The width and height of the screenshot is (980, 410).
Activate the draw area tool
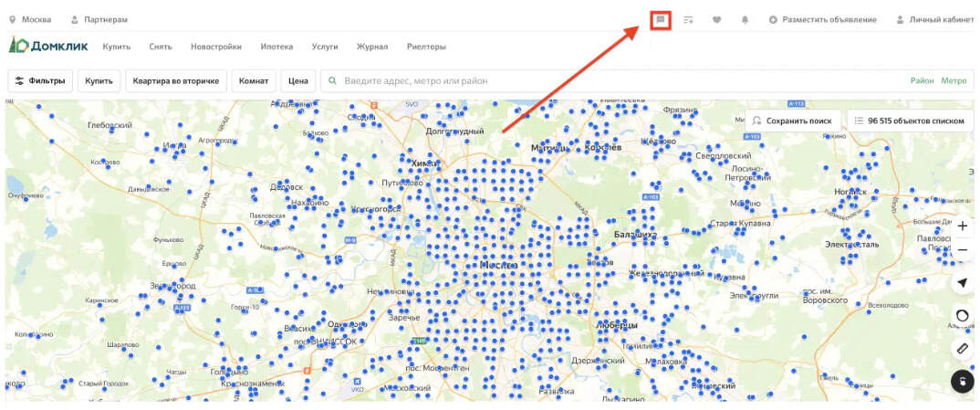(962, 316)
